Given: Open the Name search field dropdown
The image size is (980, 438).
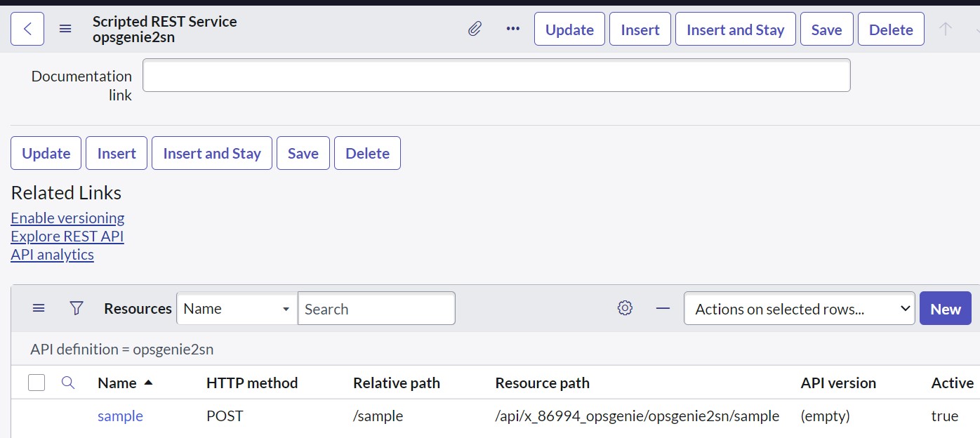Looking at the screenshot, I should click(237, 308).
